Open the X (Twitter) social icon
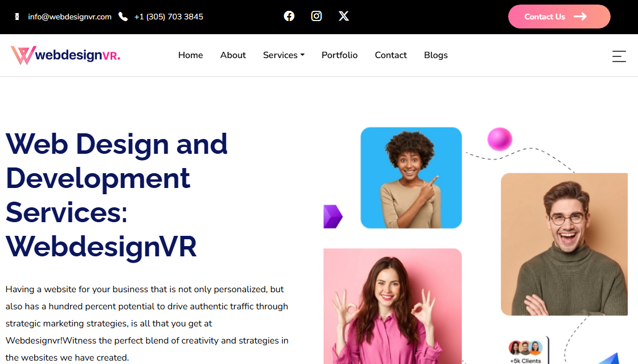638x364 pixels. (343, 16)
